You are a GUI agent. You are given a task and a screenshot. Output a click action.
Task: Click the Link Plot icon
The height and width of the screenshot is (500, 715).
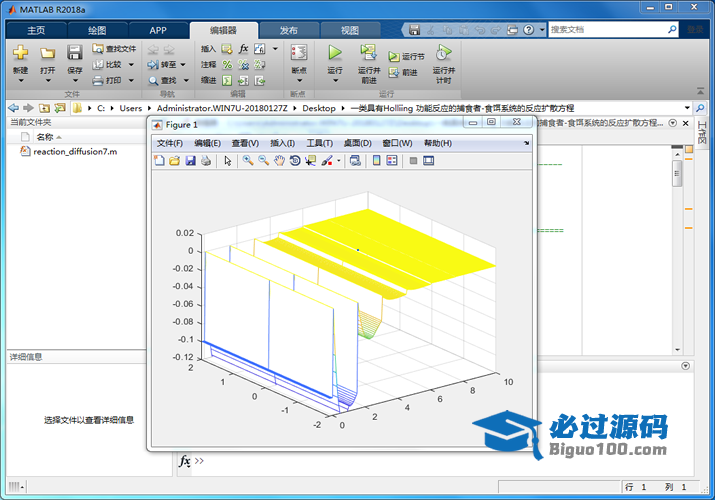click(x=355, y=160)
